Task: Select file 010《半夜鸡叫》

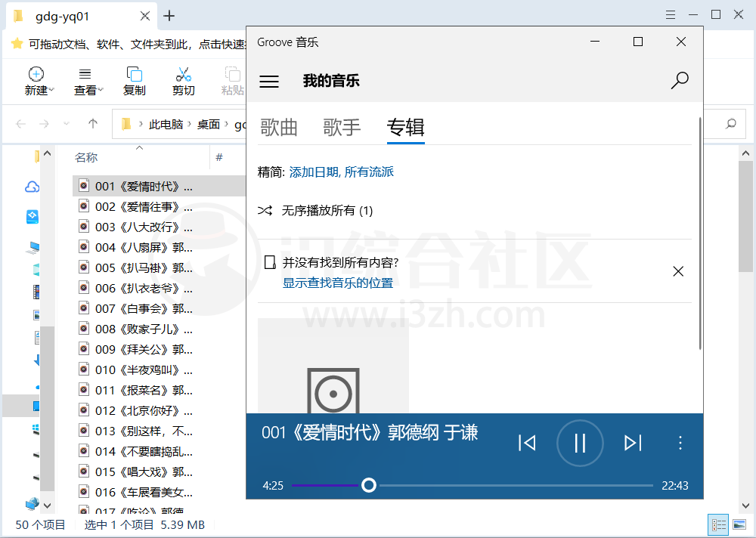Action: tap(144, 369)
